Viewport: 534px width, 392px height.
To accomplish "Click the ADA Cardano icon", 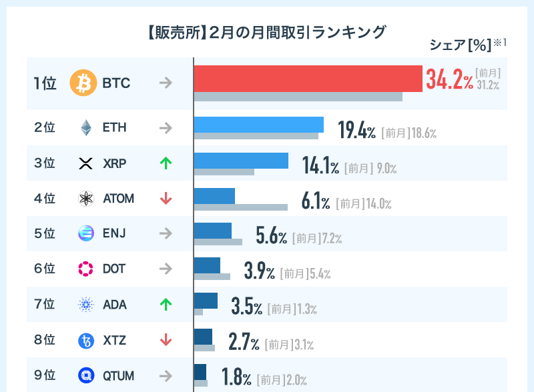I will [x=85, y=305].
